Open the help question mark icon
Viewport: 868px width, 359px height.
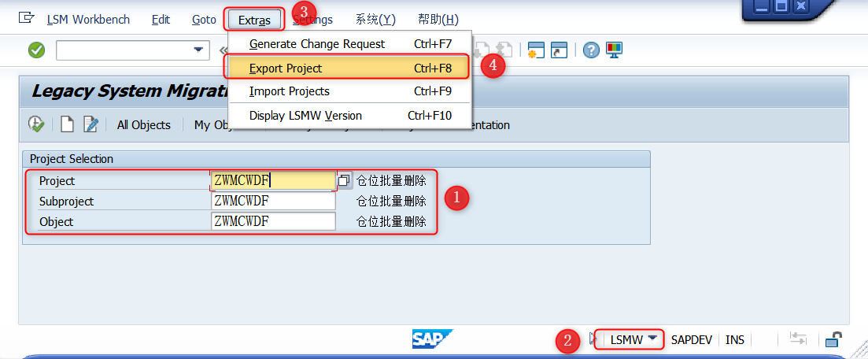(x=591, y=50)
